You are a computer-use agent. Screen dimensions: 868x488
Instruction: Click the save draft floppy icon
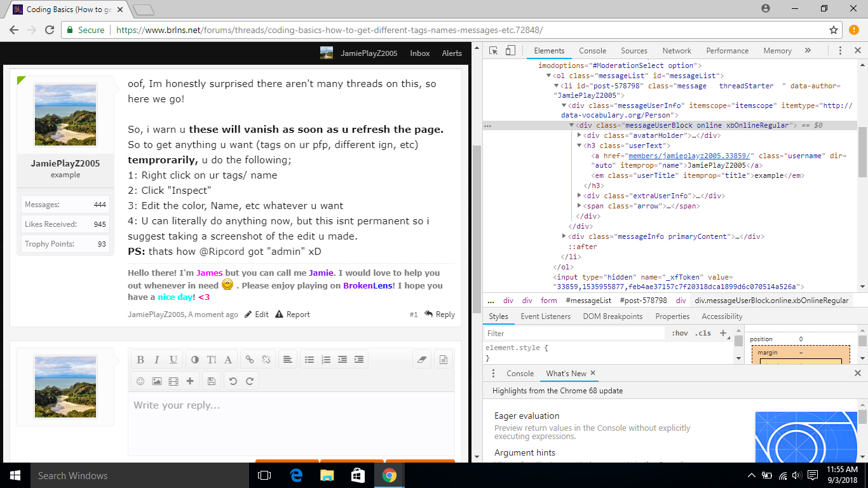click(212, 381)
